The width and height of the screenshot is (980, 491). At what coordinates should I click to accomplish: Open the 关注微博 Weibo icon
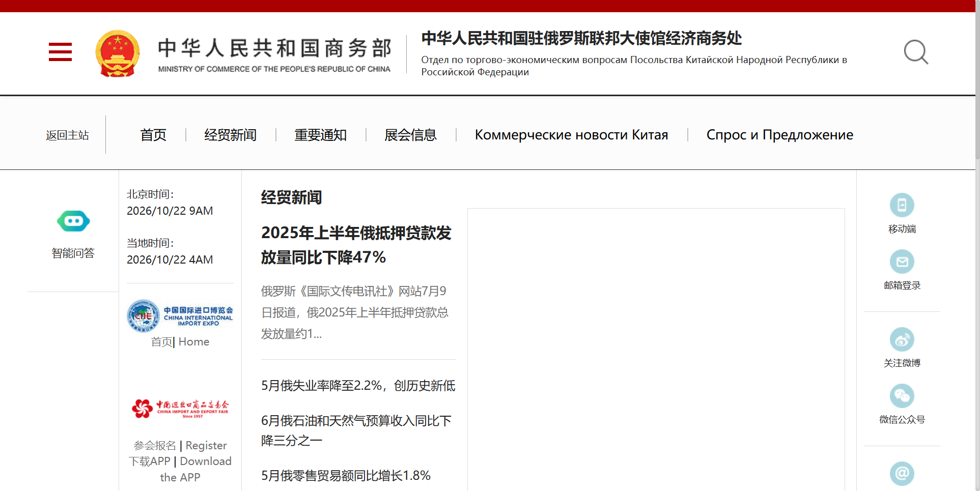[x=902, y=339]
